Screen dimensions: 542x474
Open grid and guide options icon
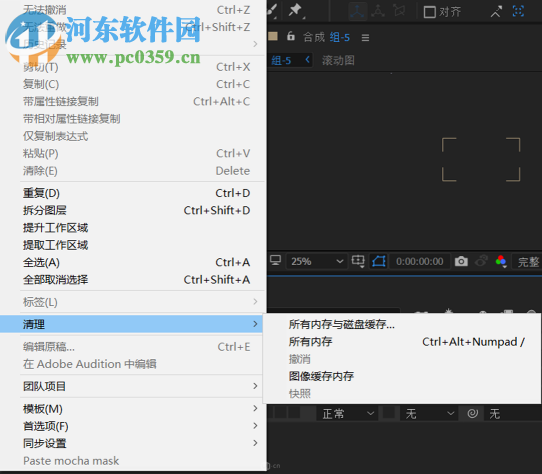pyautogui.click(x=358, y=261)
